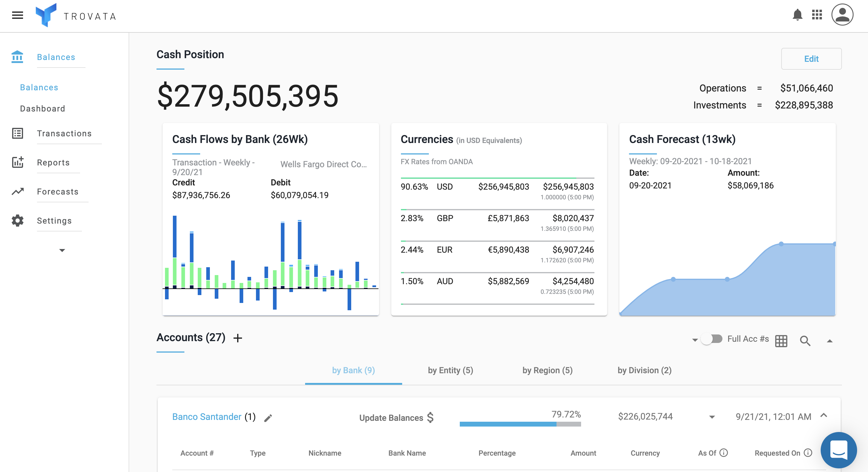Switch to the by Entity (5) tab
This screenshot has height=472, width=868.
450,370
